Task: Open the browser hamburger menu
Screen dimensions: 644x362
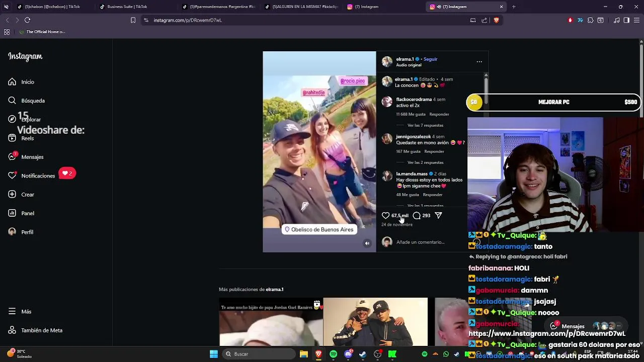Action: click(636, 20)
